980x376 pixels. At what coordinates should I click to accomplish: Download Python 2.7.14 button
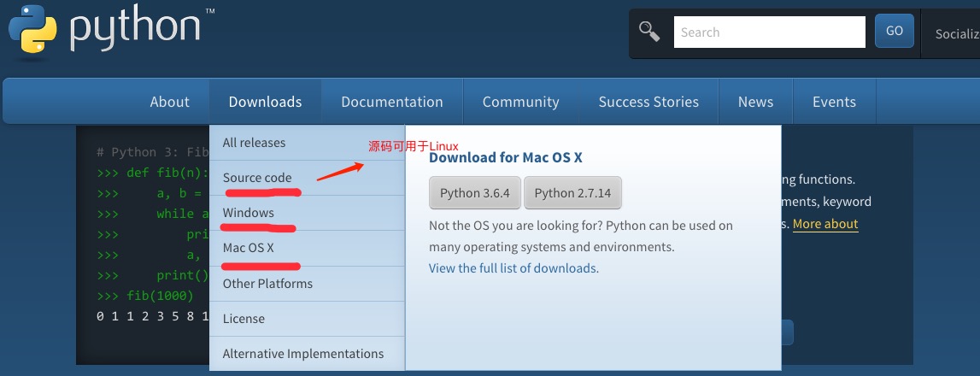[x=572, y=192]
